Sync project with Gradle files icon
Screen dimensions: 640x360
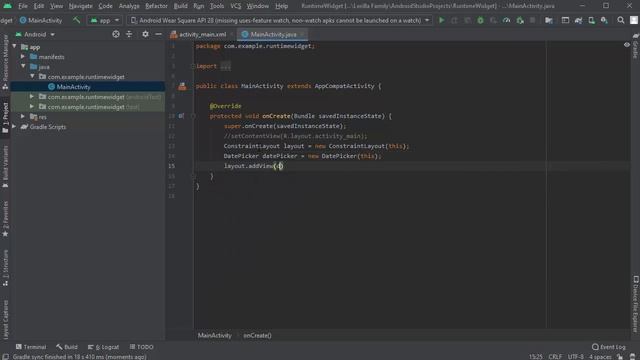[578, 20]
